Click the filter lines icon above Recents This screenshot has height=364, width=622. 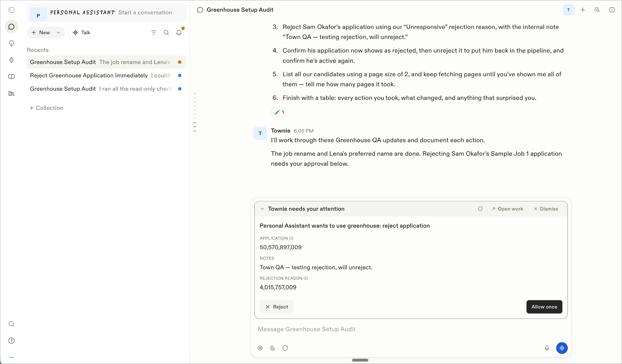point(154,32)
